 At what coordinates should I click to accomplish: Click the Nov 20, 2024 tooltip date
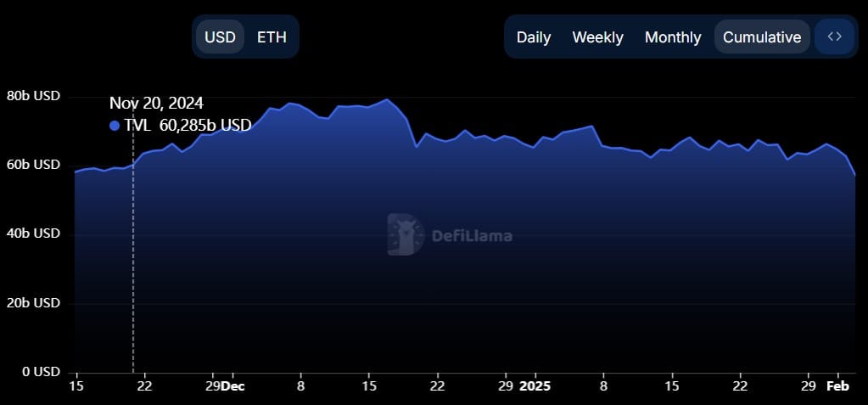(x=156, y=104)
